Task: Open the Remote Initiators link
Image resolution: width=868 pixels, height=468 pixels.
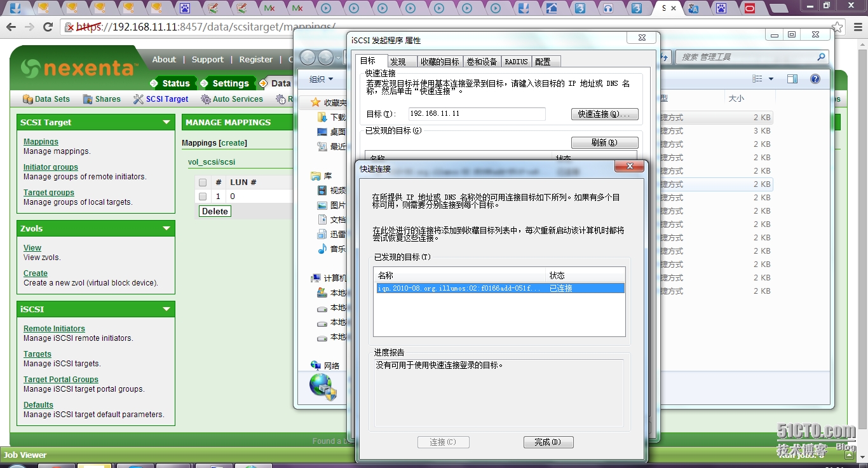Action: (54, 329)
